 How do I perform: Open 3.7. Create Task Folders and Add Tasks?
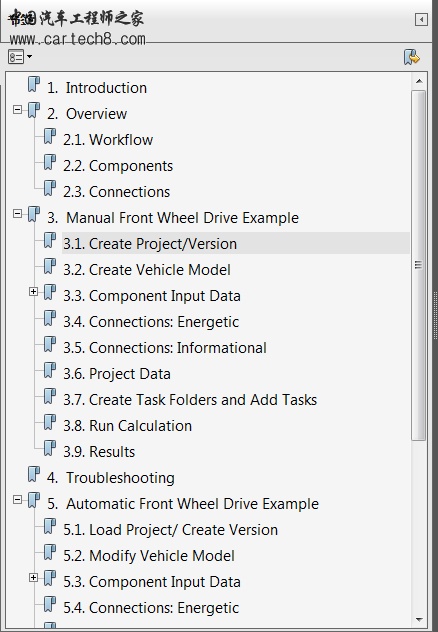coord(190,400)
